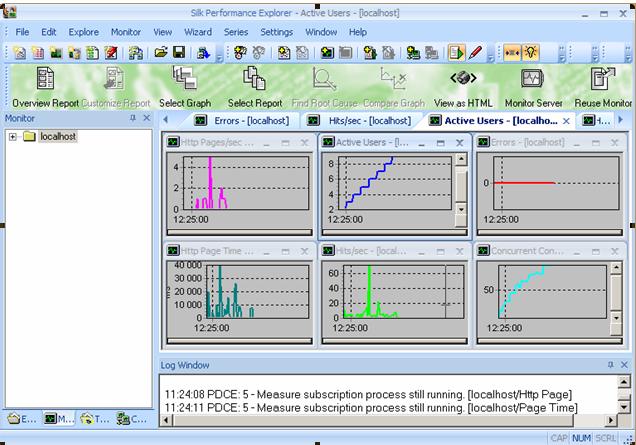Image resolution: width=636 pixels, height=445 pixels.
Task: Click the Http Pages/sec graph window icon
Action: pos(173,142)
